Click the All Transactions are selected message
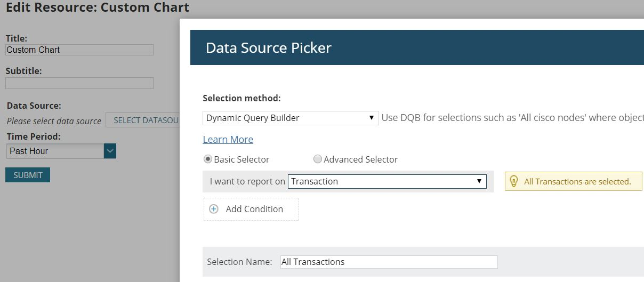 click(577, 182)
